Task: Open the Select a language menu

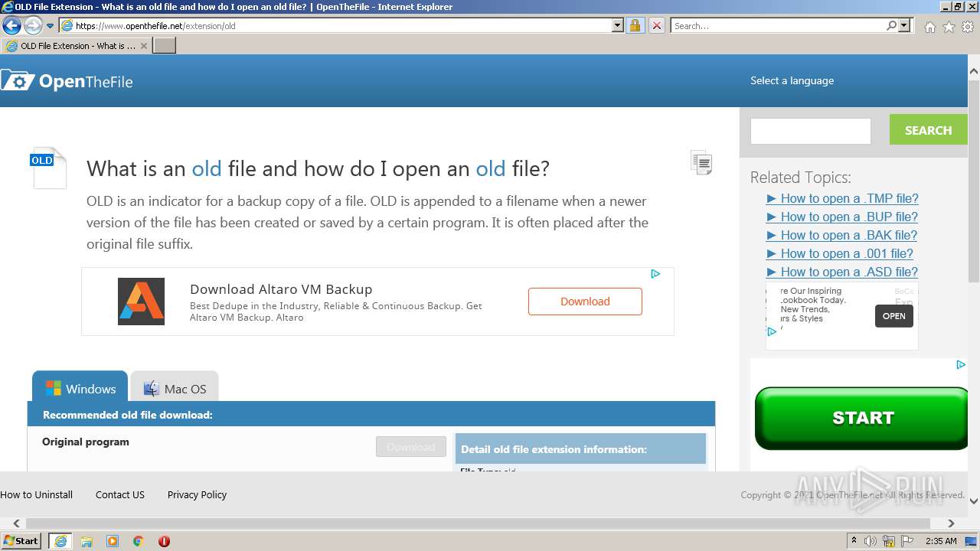Action: coord(792,80)
